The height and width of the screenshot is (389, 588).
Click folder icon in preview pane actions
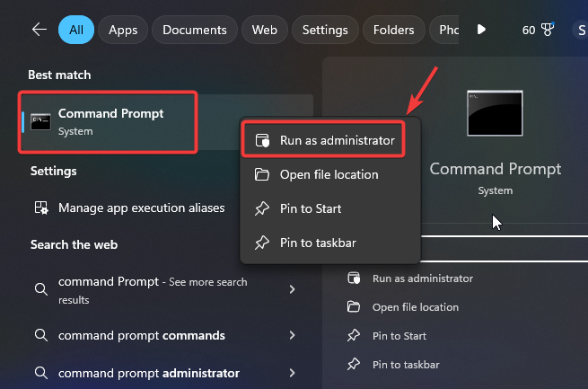[354, 307]
